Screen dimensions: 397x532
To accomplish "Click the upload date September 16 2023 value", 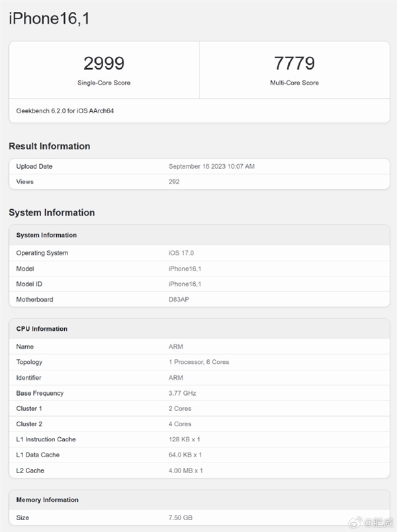I will 212,166.
